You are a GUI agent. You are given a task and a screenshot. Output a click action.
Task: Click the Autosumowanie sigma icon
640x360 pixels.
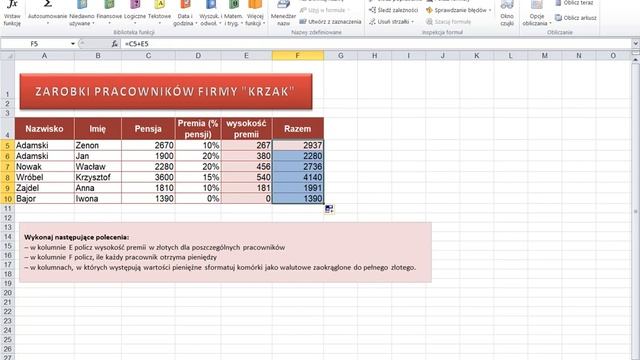point(48,4)
